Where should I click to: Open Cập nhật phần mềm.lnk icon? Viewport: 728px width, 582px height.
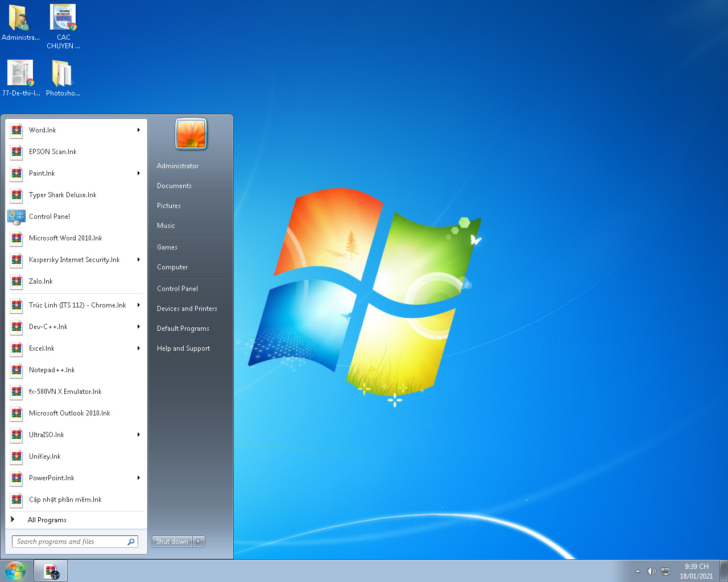click(16, 500)
